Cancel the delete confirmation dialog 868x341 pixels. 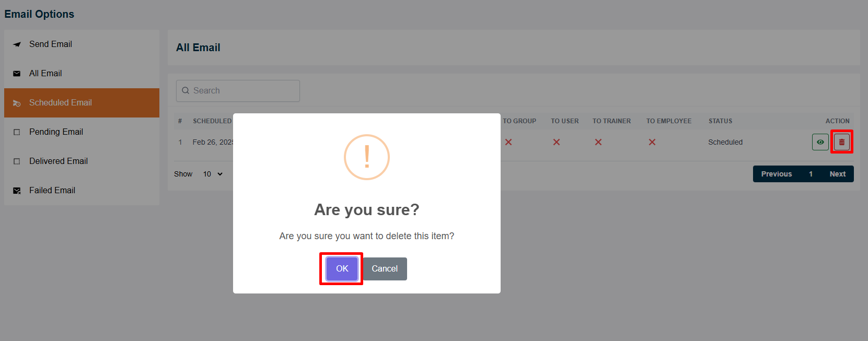click(385, 268)
